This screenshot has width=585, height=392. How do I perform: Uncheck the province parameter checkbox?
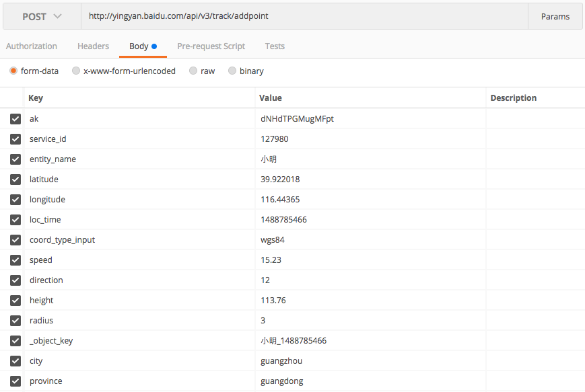(x=15, y=381)
